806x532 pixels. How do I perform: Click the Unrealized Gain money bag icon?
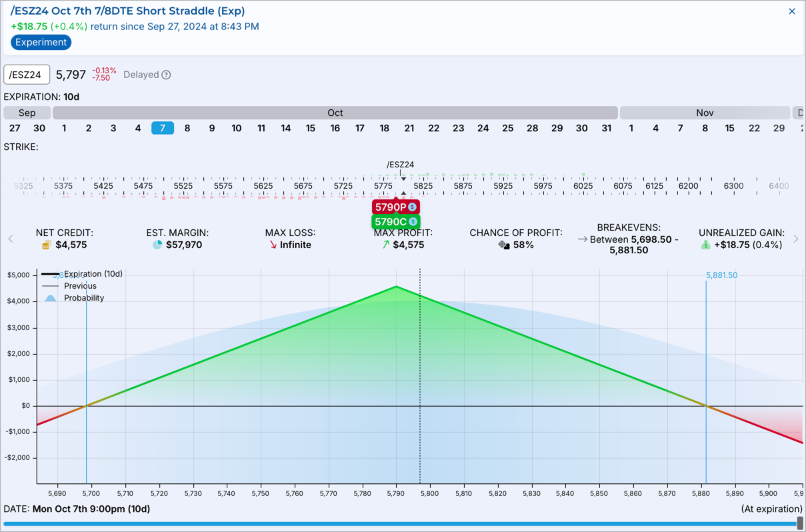pos(706,245)
